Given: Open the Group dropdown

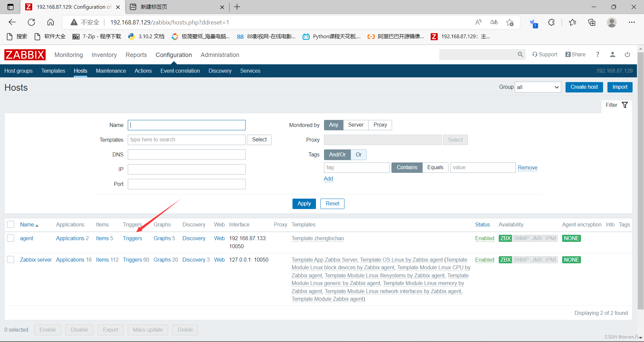Looking at the screenshot, I should (x=538, y=87).
